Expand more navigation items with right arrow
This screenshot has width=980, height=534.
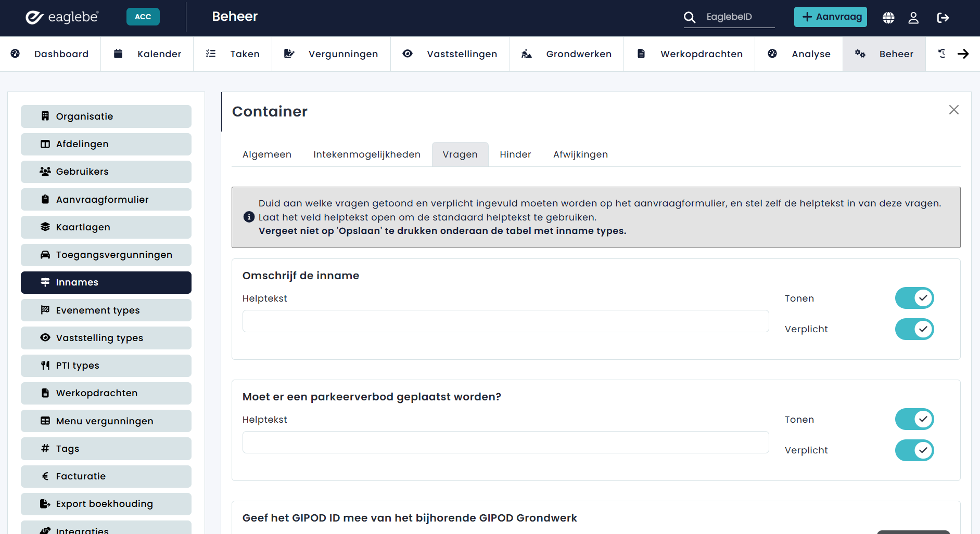[x=963, y=54]
